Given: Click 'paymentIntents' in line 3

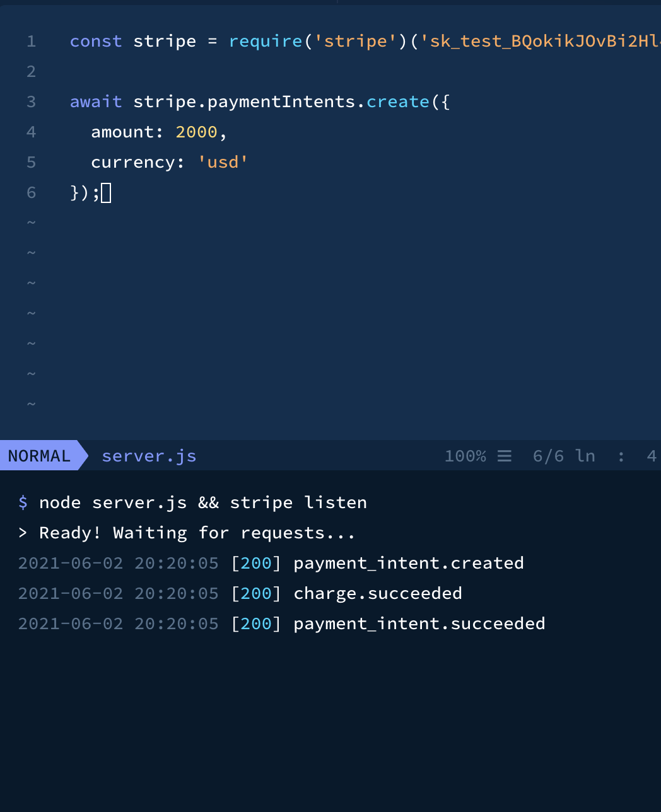Looking at the screenshot, I should coord(281,102).
